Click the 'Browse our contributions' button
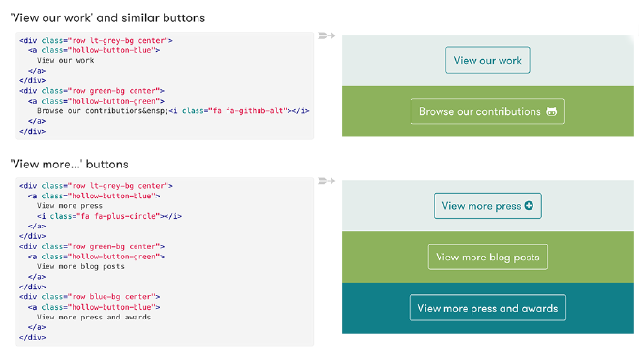Viewport: 639px width, 364px height. (x=487, y=111)
